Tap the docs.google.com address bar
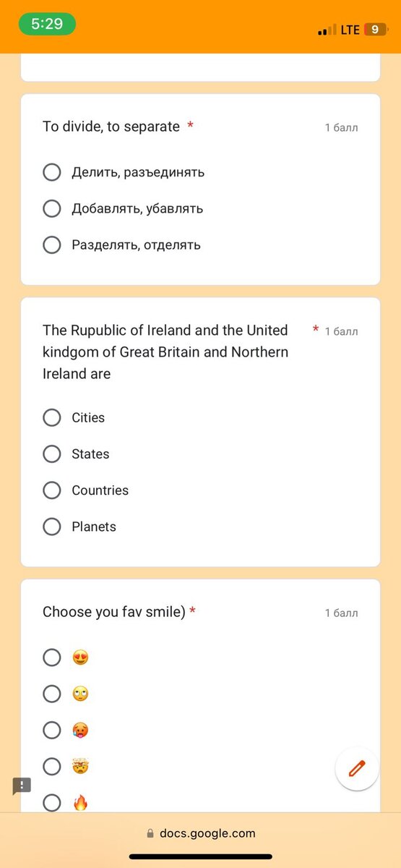Viewport: 401px width, 868px height. pos(201,833)
